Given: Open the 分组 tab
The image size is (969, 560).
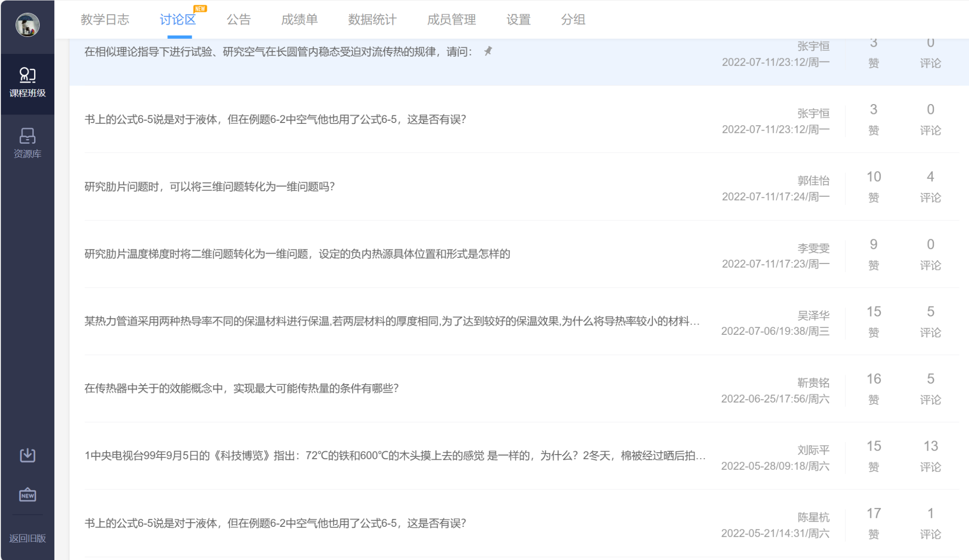Looking at the screenshot, I should point(573,20).
